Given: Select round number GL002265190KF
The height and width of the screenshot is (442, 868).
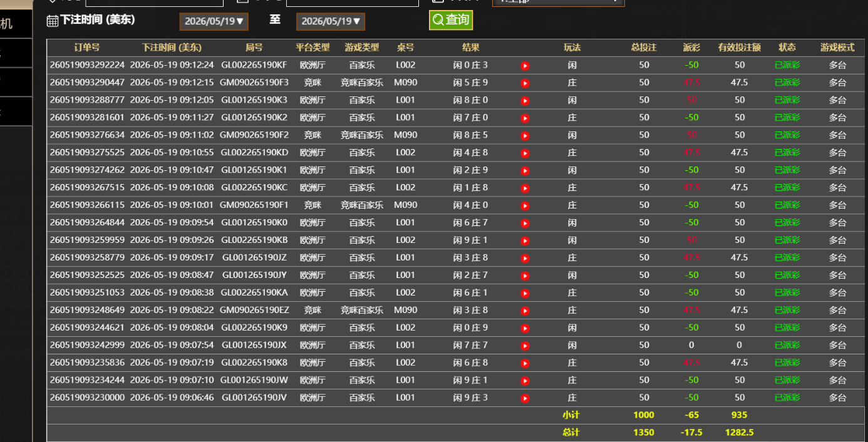Looking at the screenshot, I should (254, 65).
